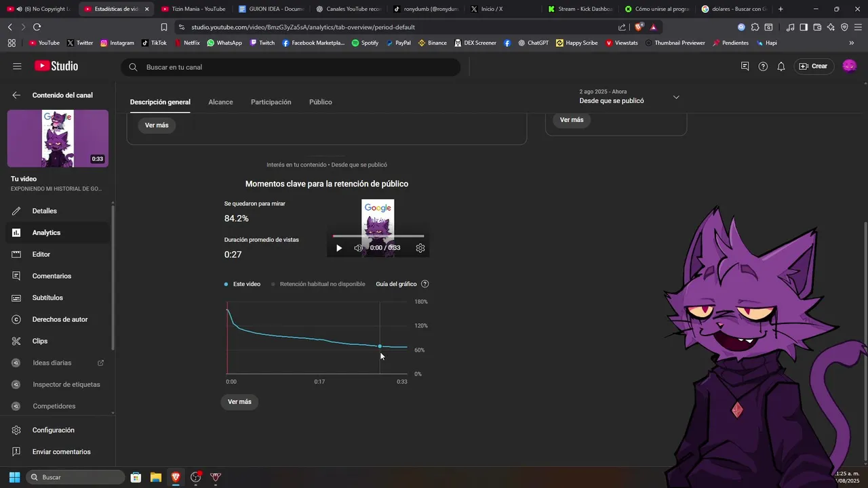The height and width of the screenshot is (488, 868).
Task: Click the Windows taskbar Buscar search box
Action: (x=75, y=477)
